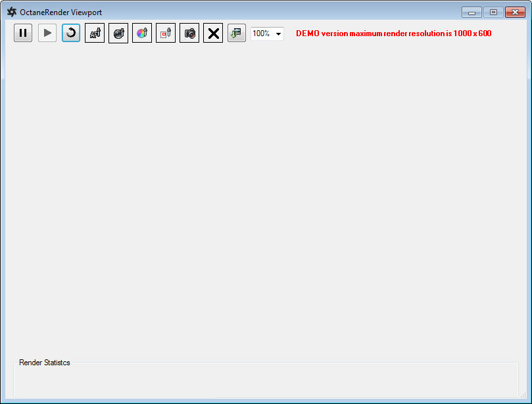Save the rendered image with green arrow icon
The width and height of the screenshot is (532, 404).
[237, 33]
